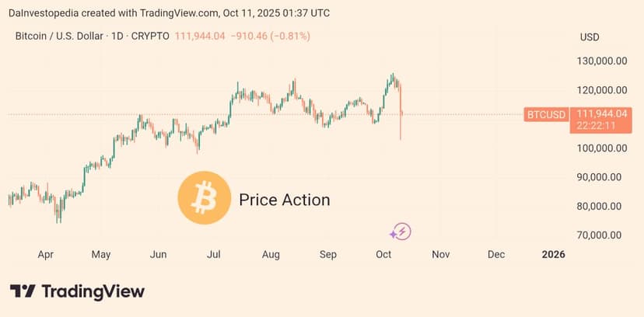This screenshot has width=644, height=317.
Task: Click the 70,000.00 price axis label
Action: click(x=597, y=235)
